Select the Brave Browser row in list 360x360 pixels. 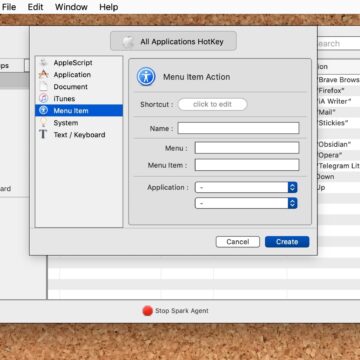[x=338, y=80]
